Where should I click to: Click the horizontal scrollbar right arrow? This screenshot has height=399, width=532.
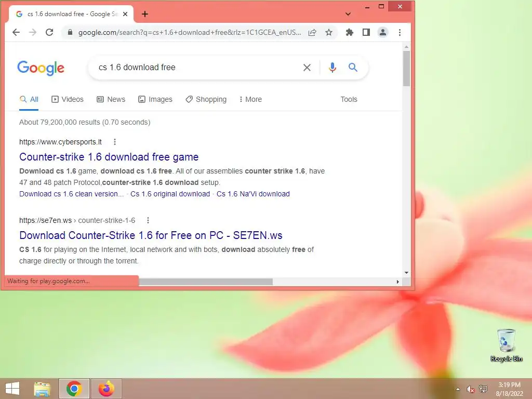pyautogui.click(x=397, y=282)
